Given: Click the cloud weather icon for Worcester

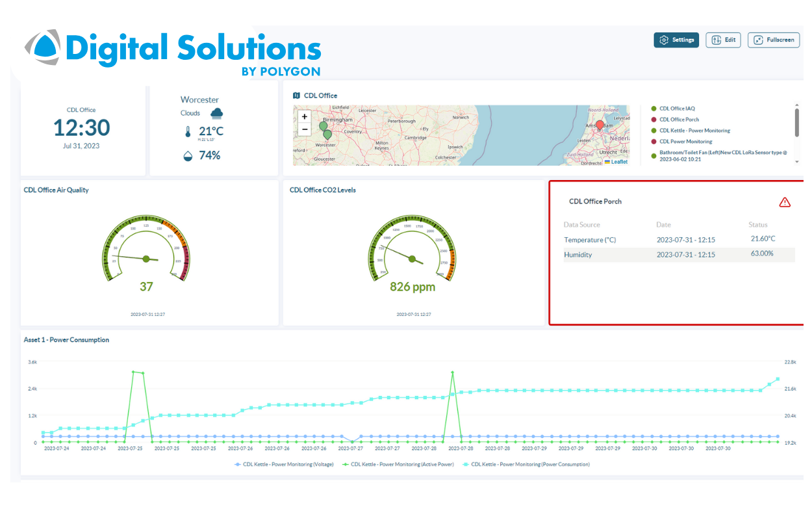Looking at the screenshot, I should pos(216,113).
